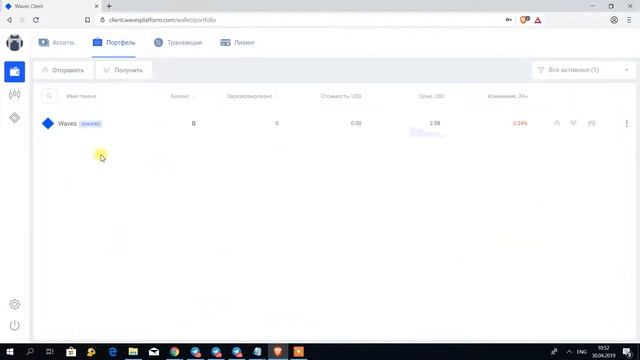Click the browser back arrow
The height and width of the screenshot is (360, 640).
pos(9,20)
